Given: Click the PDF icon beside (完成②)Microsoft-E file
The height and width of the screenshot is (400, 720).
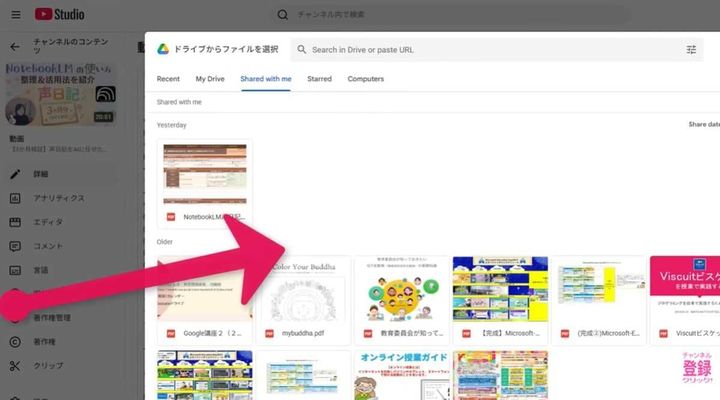Looking at the screenshot, I should pyautogui.click(x=565, y=333).
